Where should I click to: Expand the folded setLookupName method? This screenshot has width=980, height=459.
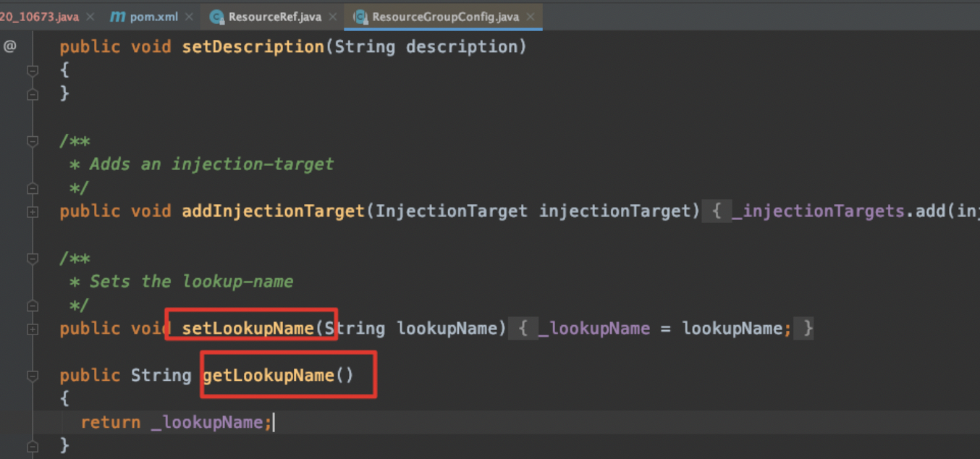(33, 329)
